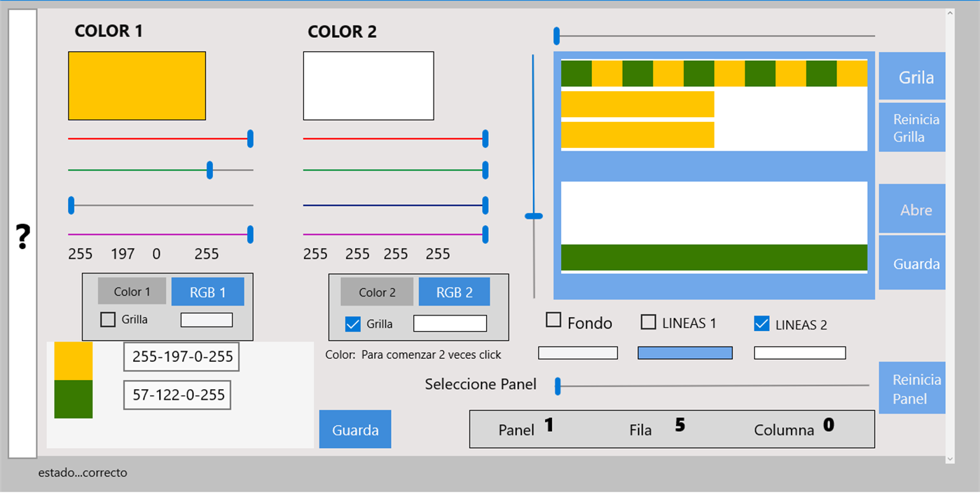Switch to the Color 2 tab
Viewport: 980px width, 495px height.
coord(376,291)
